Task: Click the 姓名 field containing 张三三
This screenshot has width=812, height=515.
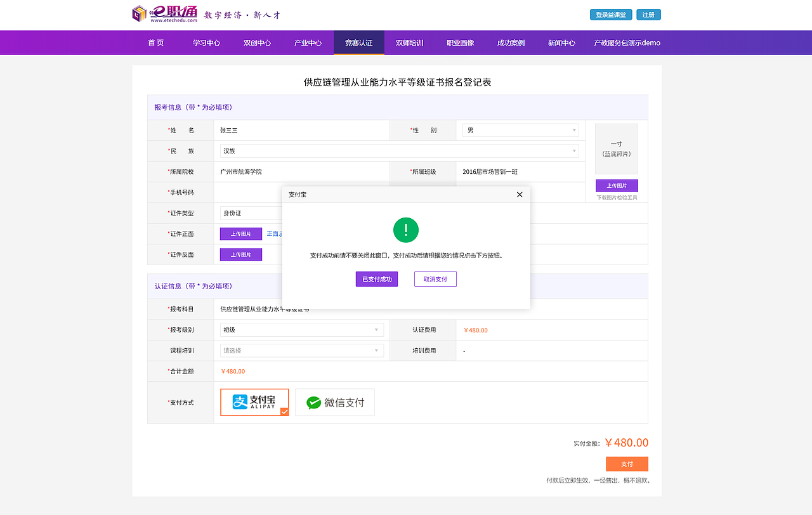Action: coord(302,130)
